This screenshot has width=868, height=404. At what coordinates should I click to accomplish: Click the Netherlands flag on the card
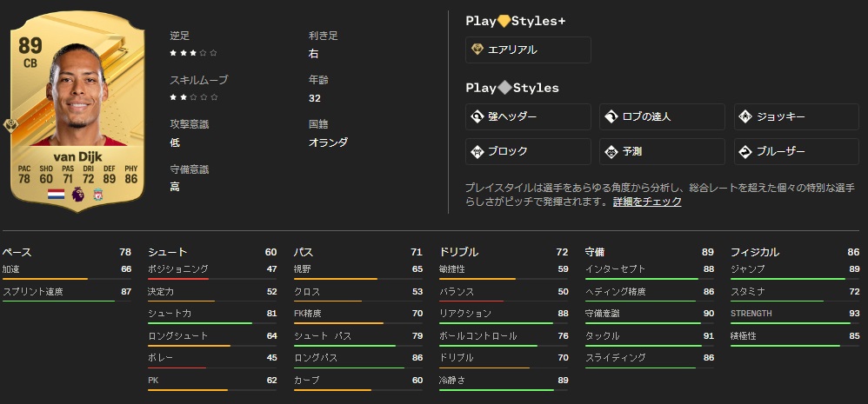[56, 195]
